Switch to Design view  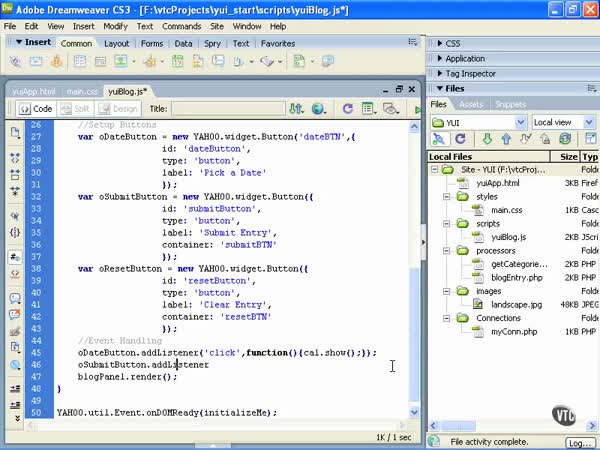click(x=118, y=109)
